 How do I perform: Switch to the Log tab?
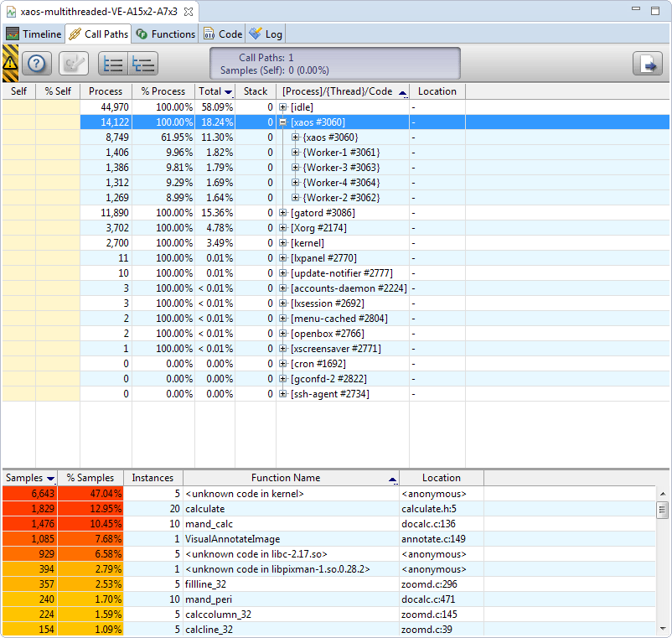coord(266,34)
